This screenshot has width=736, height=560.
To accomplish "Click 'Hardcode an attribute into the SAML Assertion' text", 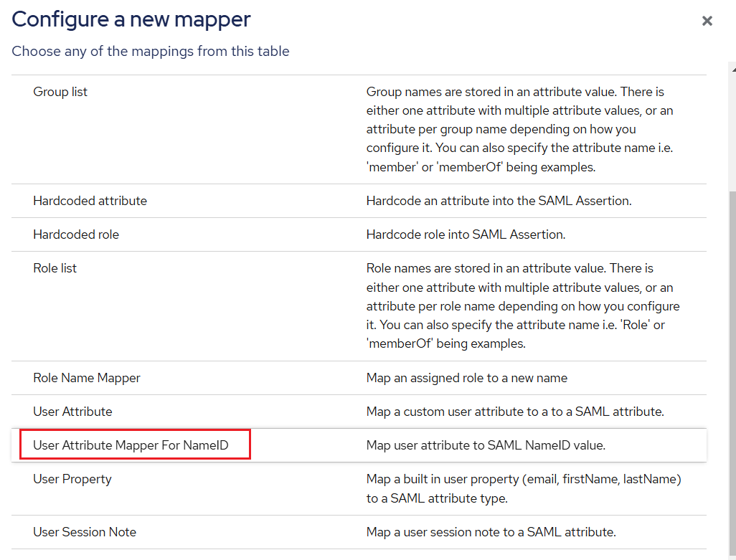I will pos(499,201).
